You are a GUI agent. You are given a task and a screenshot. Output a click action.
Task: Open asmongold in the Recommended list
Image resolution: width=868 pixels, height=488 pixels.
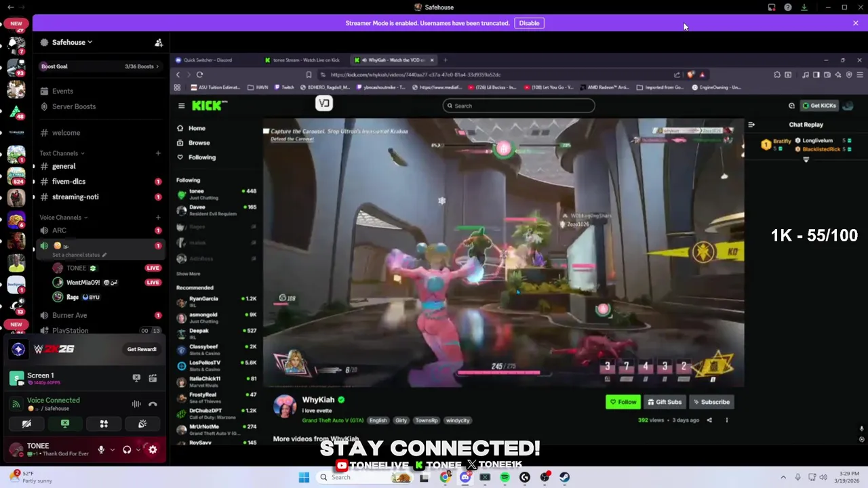pyautogui.click(x=216, y=318)
